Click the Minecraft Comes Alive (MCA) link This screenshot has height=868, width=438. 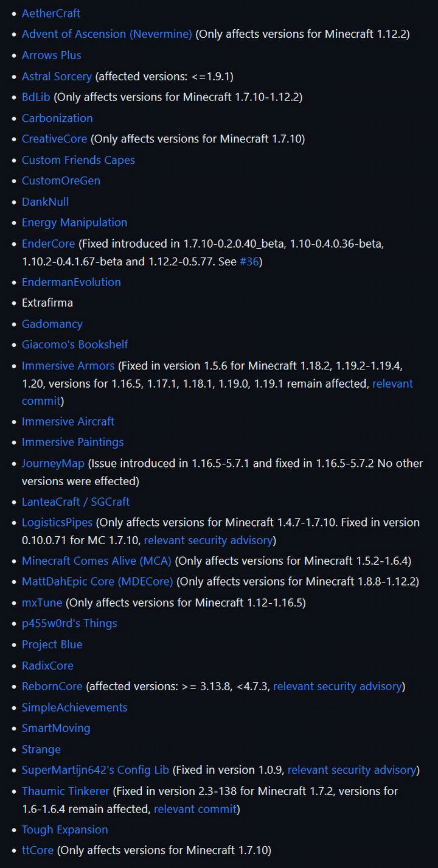(x=97, y=561)
